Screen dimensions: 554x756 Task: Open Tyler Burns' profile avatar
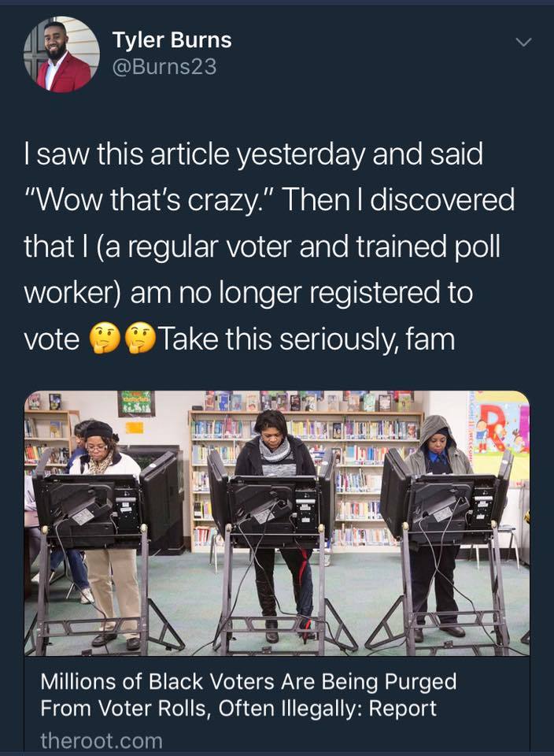pos(61,54)
